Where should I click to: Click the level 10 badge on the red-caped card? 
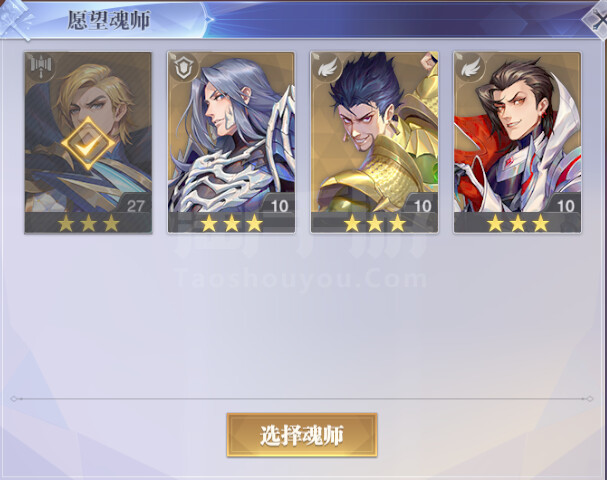(x=566, y=206)
